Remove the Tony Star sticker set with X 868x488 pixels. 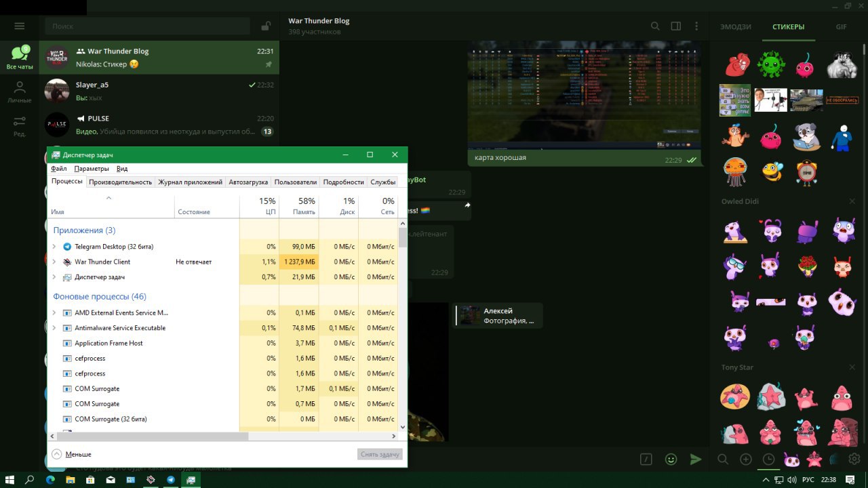[852, 367]
